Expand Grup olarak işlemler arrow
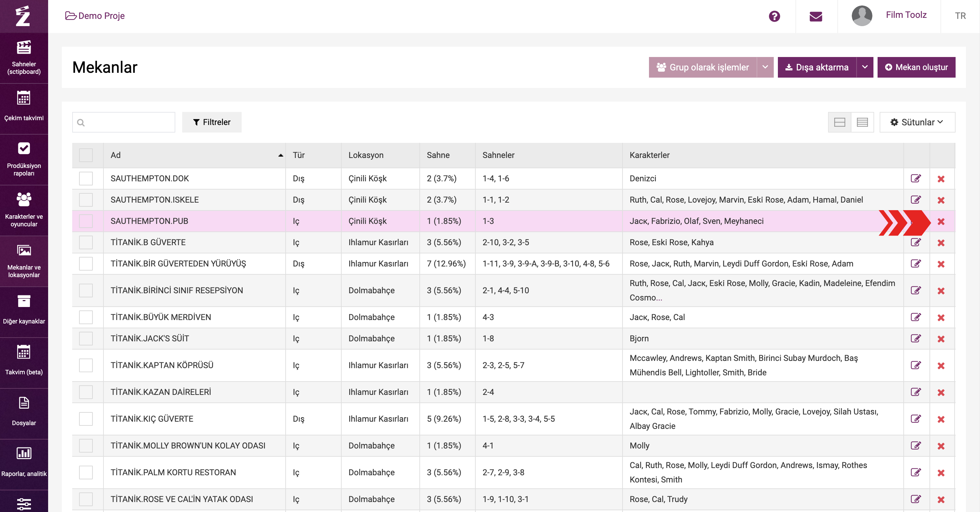Image resolution: width=980 pixels, height=512 pixels. [x=765, y=67]
